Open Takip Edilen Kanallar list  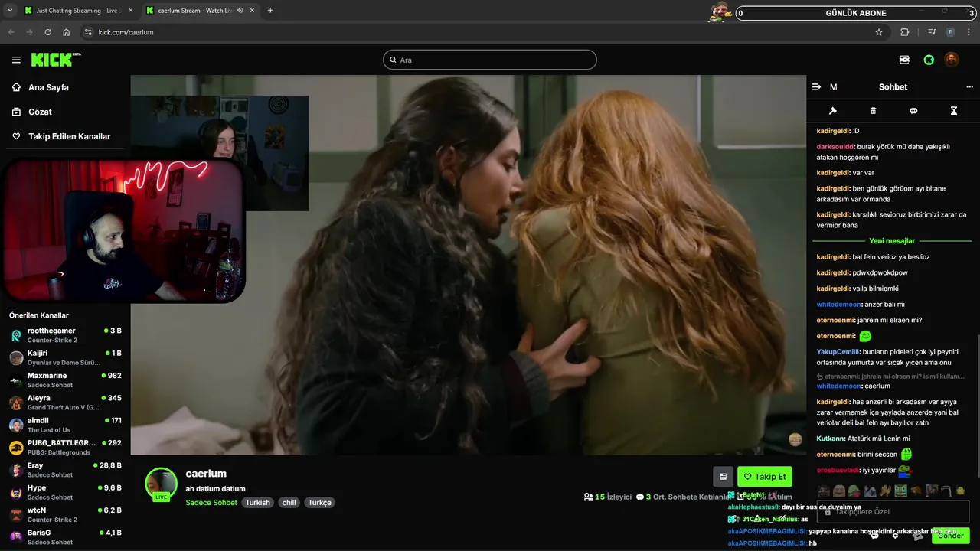[x=69, y=136]
